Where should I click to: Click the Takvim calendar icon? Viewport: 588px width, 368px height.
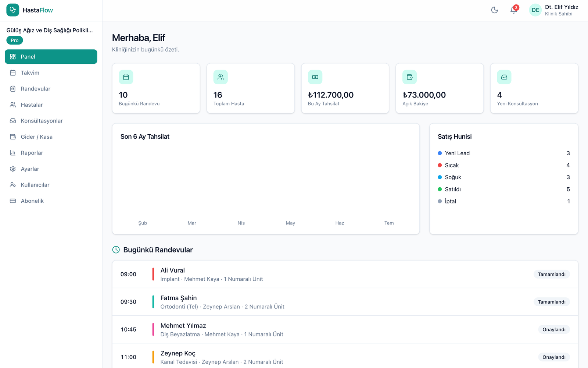[13, 72]
